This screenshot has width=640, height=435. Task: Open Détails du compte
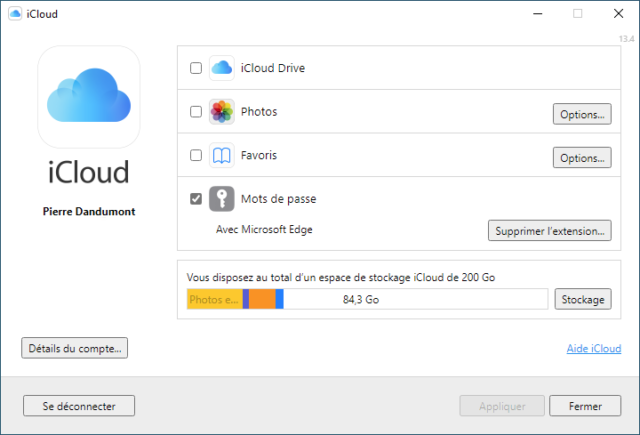click(x=75, y=348)
